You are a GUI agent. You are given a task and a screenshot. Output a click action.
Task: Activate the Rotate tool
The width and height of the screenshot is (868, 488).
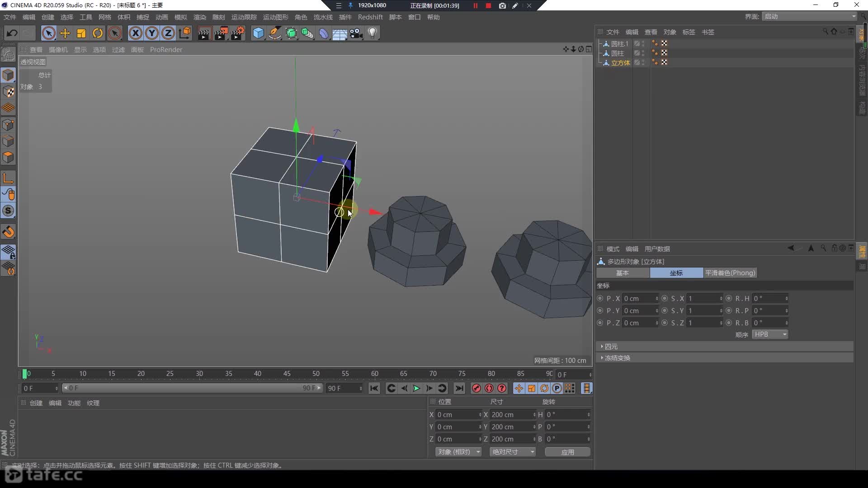click(98, 33)
